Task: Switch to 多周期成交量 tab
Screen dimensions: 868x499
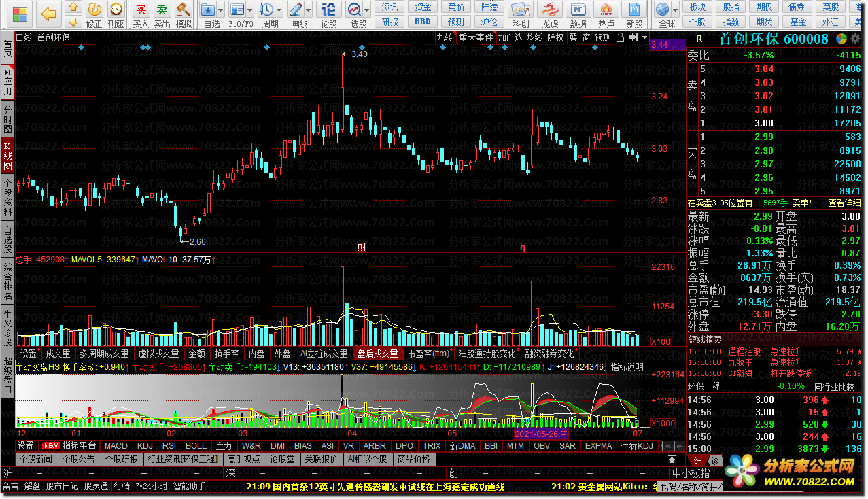Action: [x=104, y=354]
